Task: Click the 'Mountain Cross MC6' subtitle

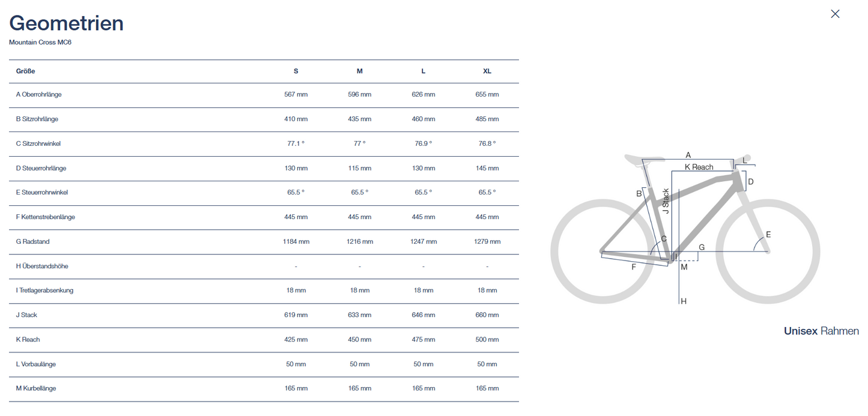Action: point(40,43)
